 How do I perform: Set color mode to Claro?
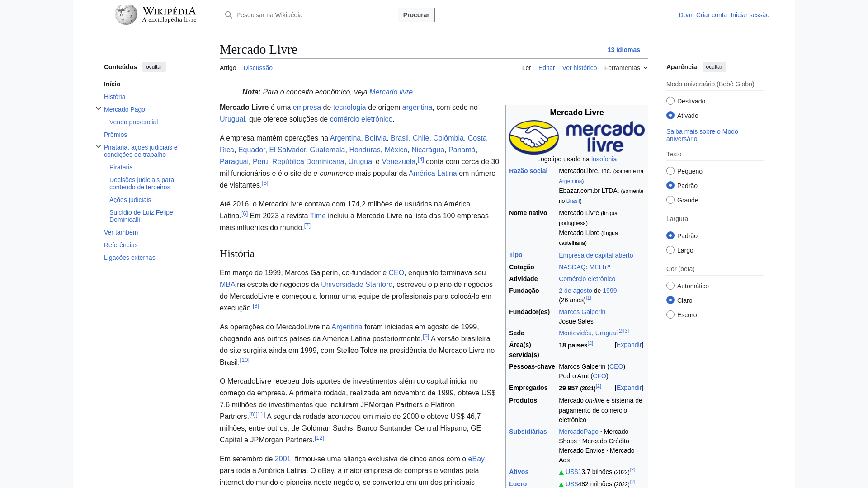(x=670, y=300)
